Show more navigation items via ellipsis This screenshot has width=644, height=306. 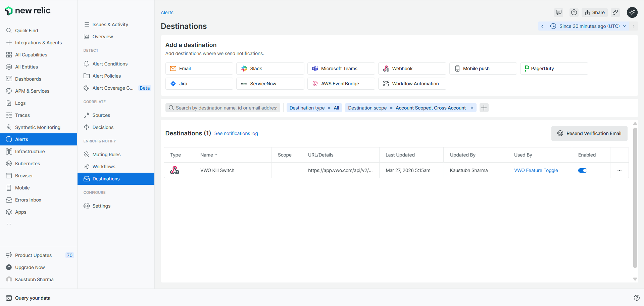click(x=9, y=224)
